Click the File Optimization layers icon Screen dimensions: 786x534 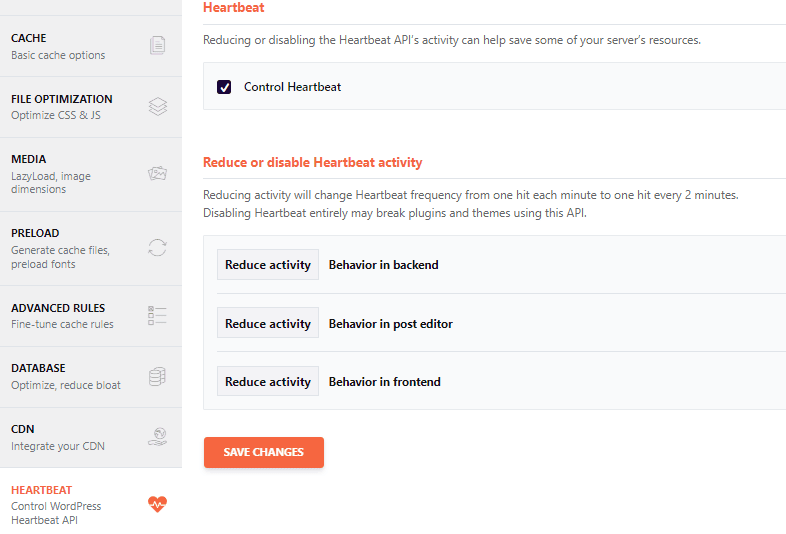coord(157,107)
